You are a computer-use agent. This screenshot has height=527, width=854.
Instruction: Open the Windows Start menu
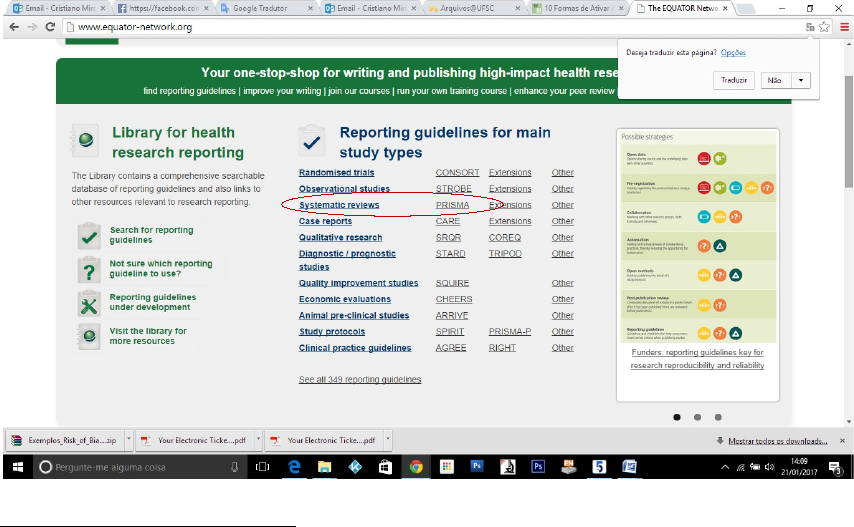(x=17, y=467)
